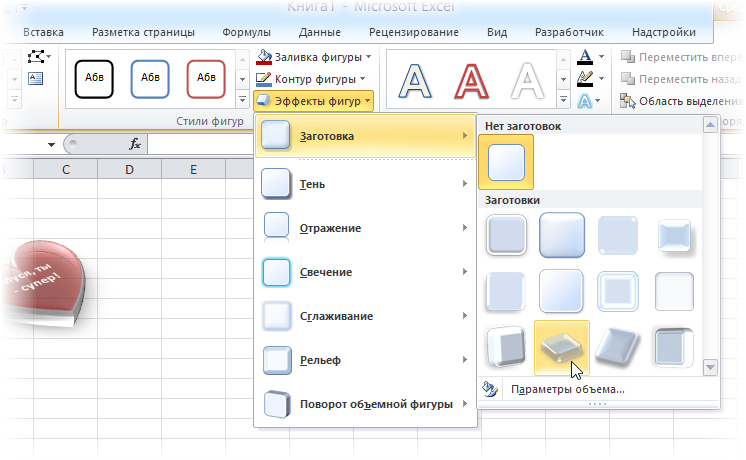Image resolution: width=746 pixels, height=460 pixels.
Task: Select first preset in Заготовки first row
Action: tap(507, 235)
